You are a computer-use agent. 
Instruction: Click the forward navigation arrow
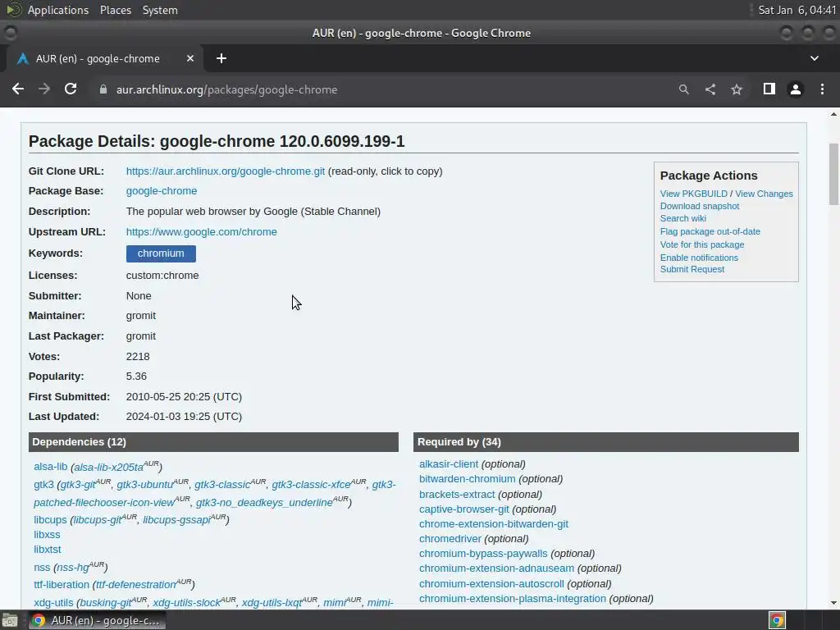pyautogui.click(x=44, y=89)
